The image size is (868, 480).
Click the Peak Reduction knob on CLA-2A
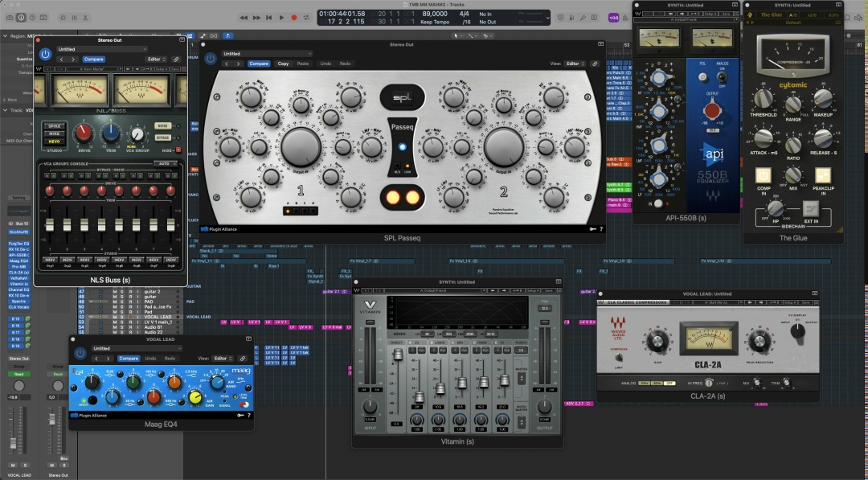759,340
